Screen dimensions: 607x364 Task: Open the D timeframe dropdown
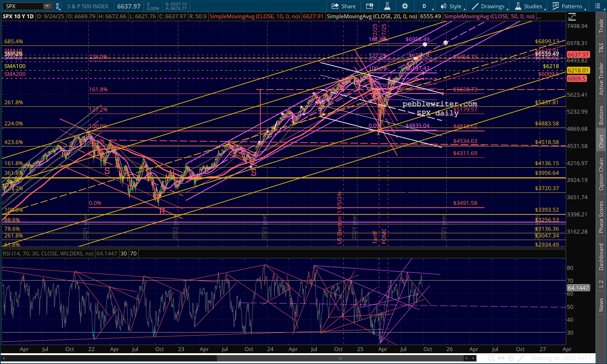(x=426, y=6)
